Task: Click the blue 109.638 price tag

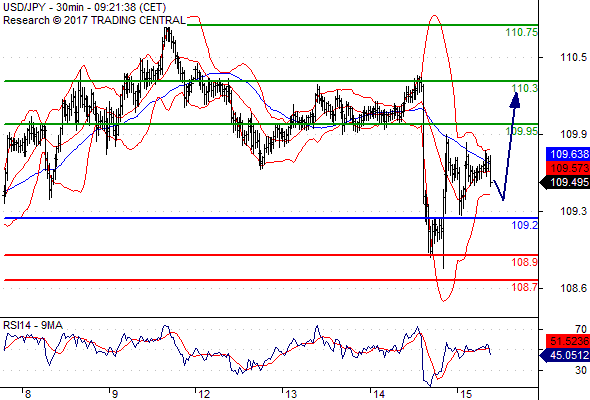Action: 568,154
